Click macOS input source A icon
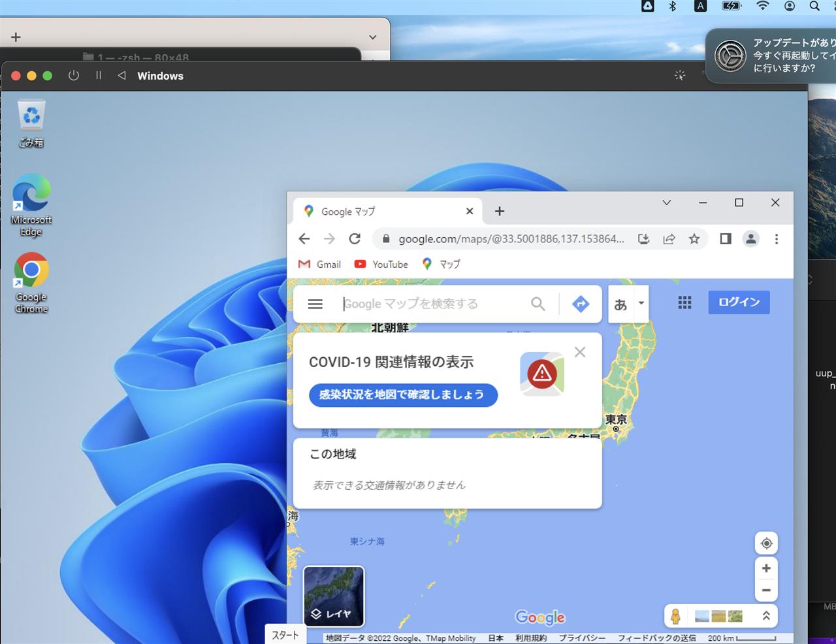 click(700, 6)
